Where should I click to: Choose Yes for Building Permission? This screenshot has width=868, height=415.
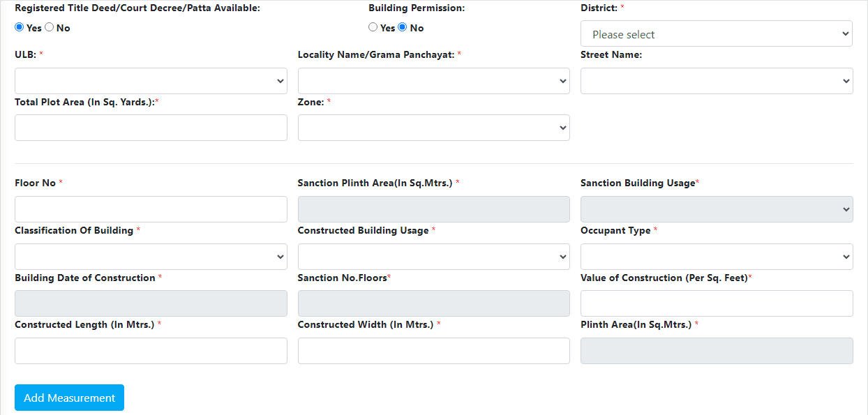click(373, 27)
